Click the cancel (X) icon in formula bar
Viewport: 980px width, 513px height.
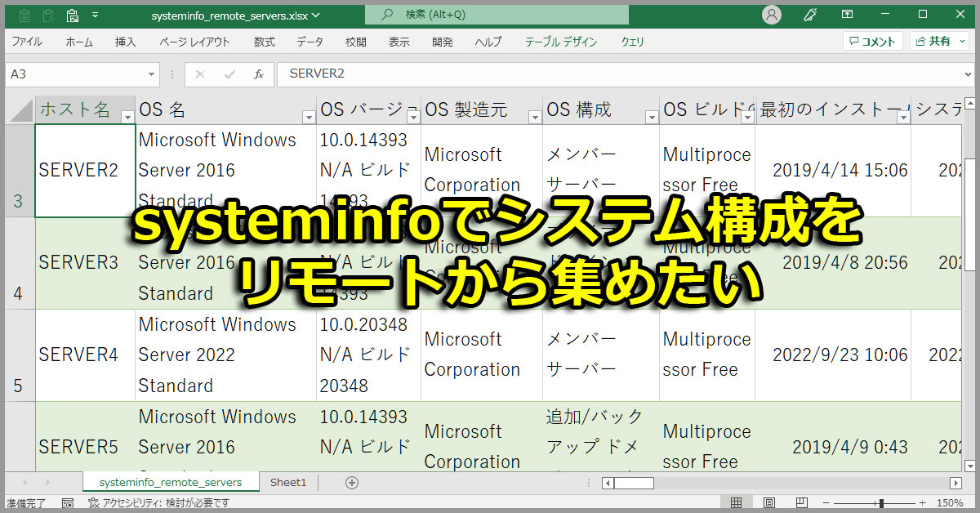click(x=199, y=74)
